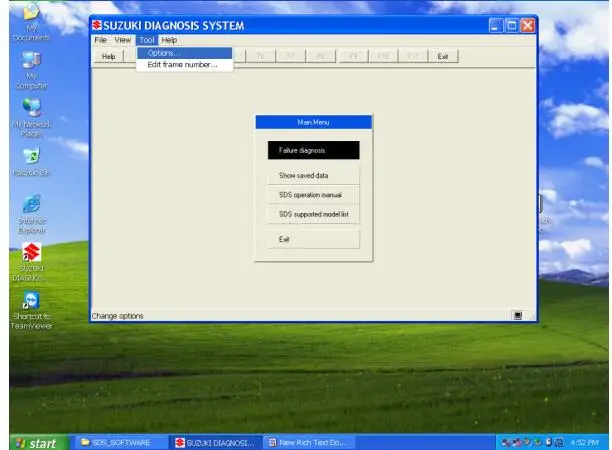Open the Help menu
Image resolution: width=612 pixels, height=450 pixels.
click(x=169, y=40)
